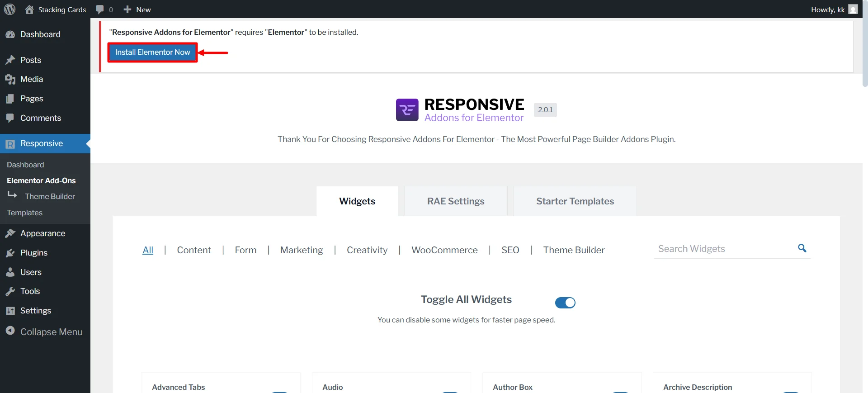Open the Users menu
This screenshot has height=393, width=868.
tap(45, 272)
